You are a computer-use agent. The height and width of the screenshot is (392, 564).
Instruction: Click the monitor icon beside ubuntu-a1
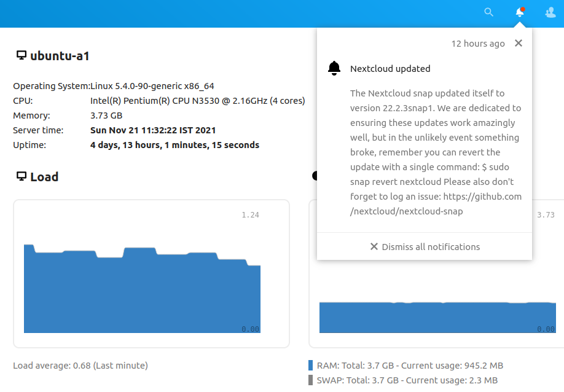[20, 55]
